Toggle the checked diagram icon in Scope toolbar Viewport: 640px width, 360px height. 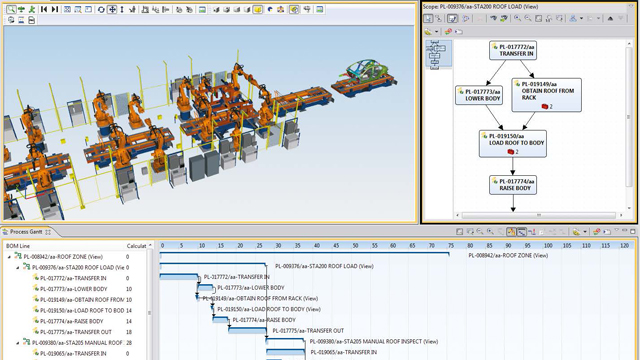pyautogui.click(x=452, y=18)
